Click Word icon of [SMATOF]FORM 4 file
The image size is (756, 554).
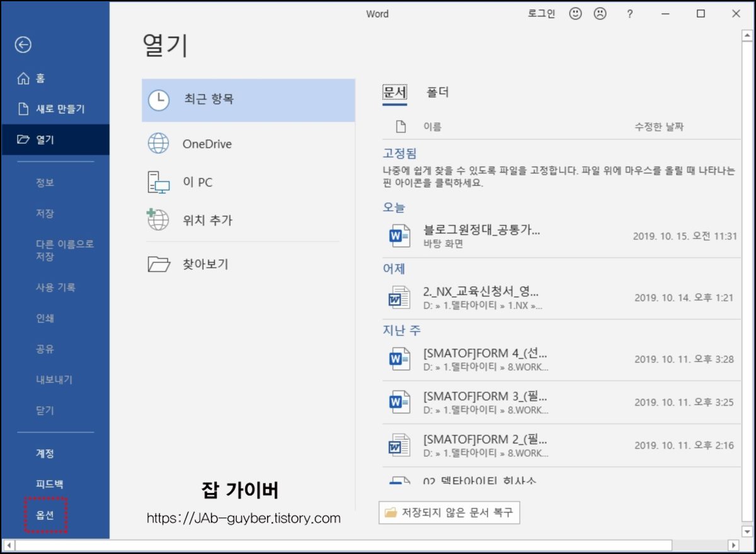[x=399, y=359]
